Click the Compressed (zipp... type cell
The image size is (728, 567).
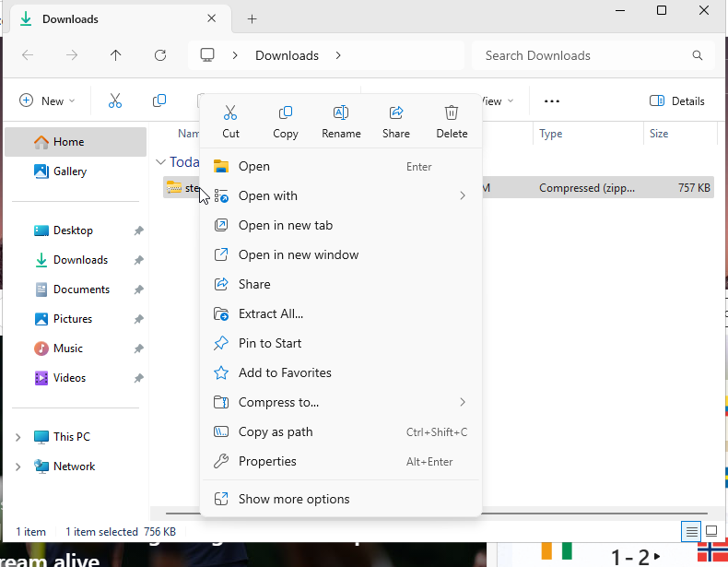587,187
